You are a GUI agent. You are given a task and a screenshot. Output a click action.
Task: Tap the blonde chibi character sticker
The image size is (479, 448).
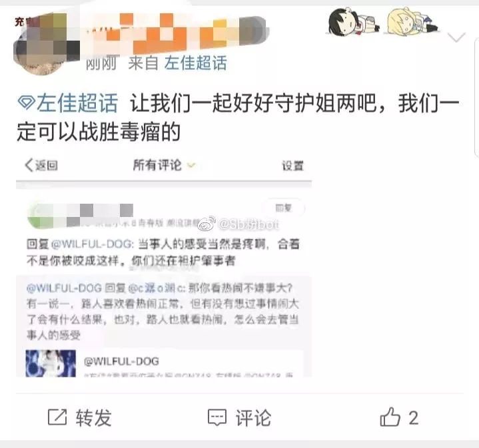click(412, 21)
